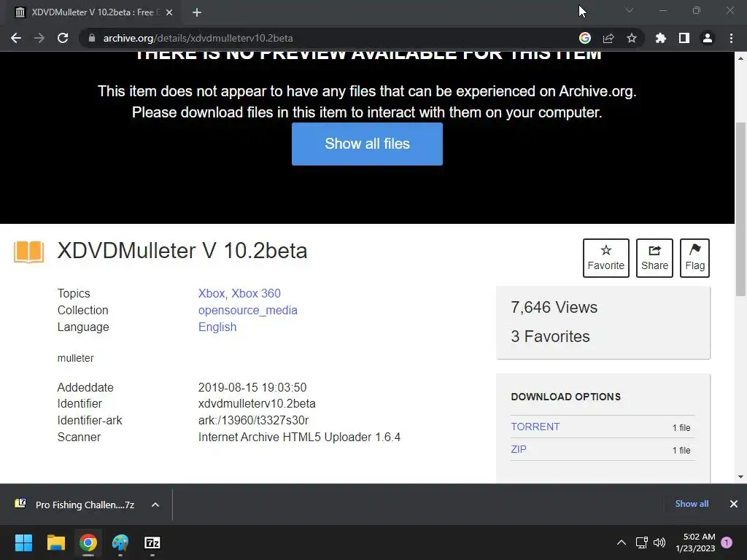747x560 pixels.
Task: Select the XDVDMulleter V 10.2beta tab
Action: tap(93, 12)
